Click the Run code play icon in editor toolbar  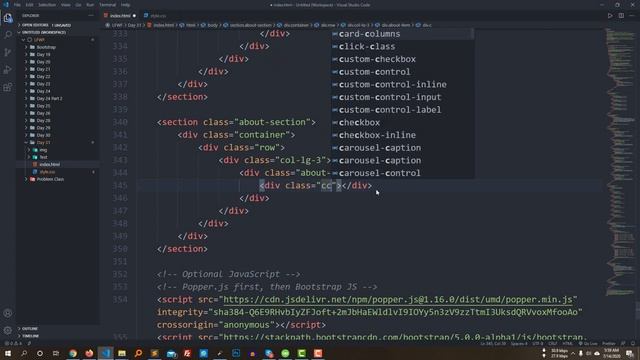pyautogui.click(x=610, y=16)
